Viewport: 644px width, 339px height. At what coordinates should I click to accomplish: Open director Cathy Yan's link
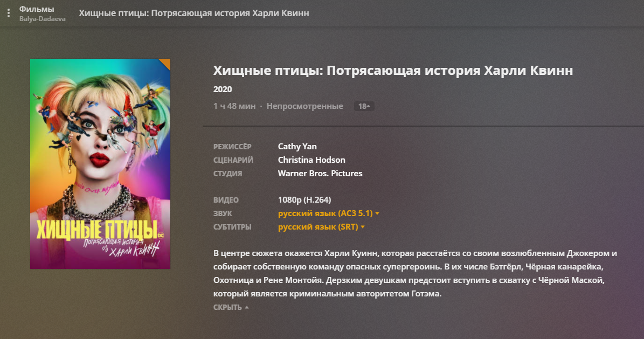pyautogui.click(x=297, y=146)
